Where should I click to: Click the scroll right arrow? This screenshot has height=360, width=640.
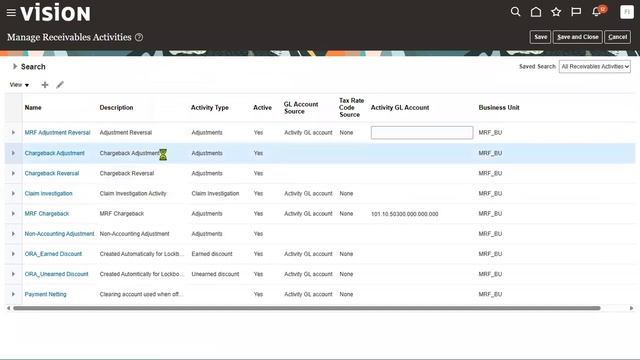tap(631, 308)
